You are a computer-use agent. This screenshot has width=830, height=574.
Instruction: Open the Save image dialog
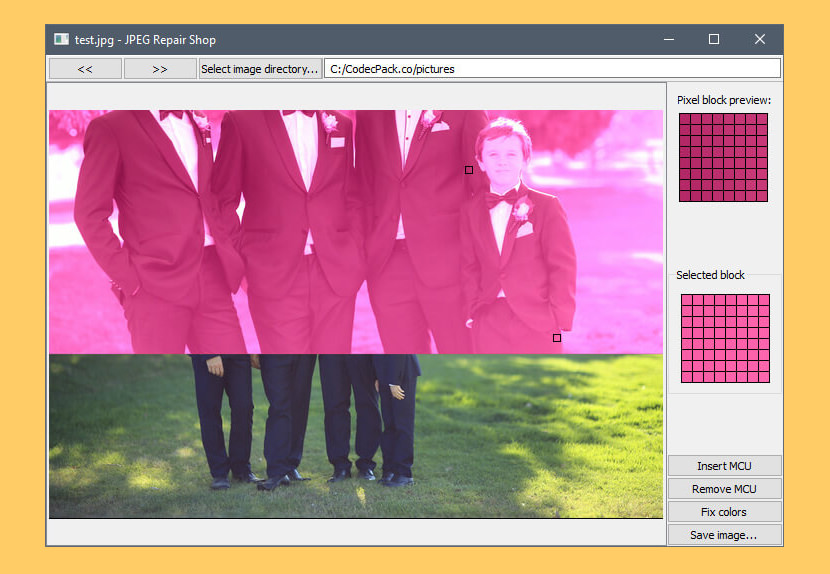[x=724, y=535]
